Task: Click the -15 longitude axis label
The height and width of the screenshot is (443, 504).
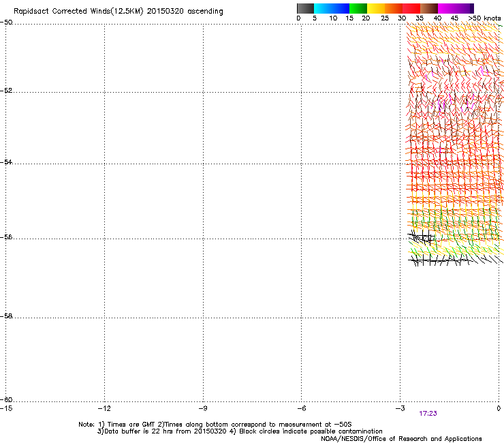Action: click(x=6, y=408)
